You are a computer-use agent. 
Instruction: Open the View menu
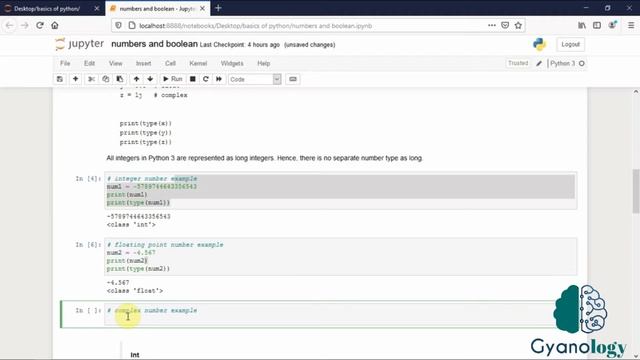click(x=116, y=63)
